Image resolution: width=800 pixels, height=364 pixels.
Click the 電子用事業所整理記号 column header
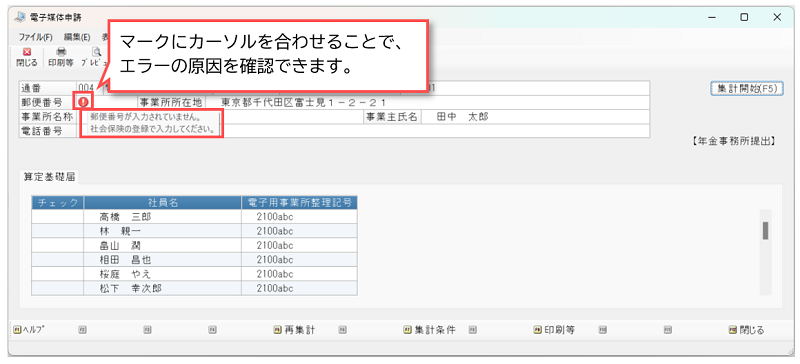click(299, 203)
